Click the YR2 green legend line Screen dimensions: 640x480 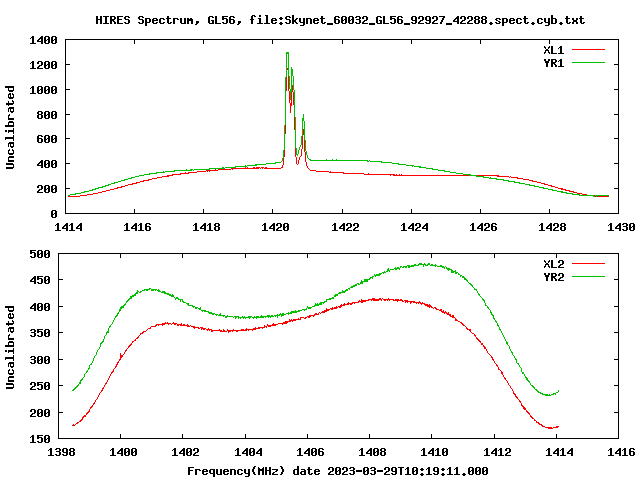pos(588,277)
